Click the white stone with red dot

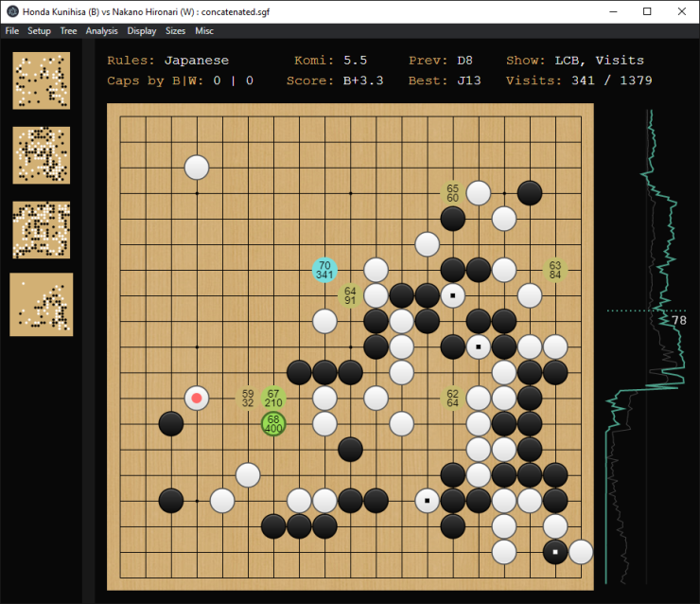(197, 398)
